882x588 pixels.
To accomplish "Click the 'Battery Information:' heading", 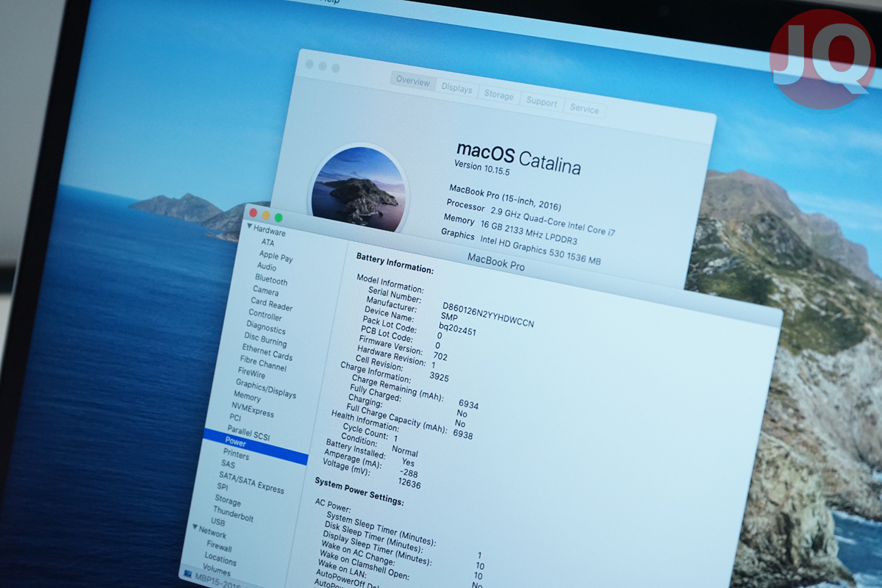I will (395, 263).
